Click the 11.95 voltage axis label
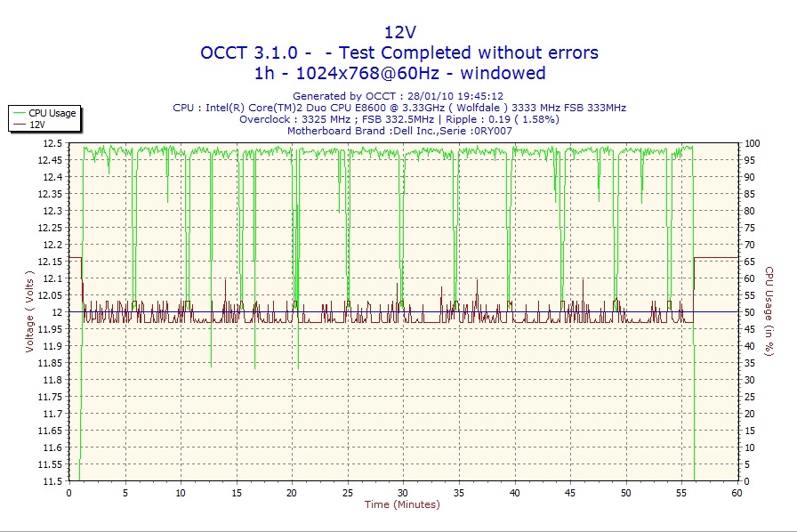The height and width of the screenshot is (532, 797). pos(50,329)
